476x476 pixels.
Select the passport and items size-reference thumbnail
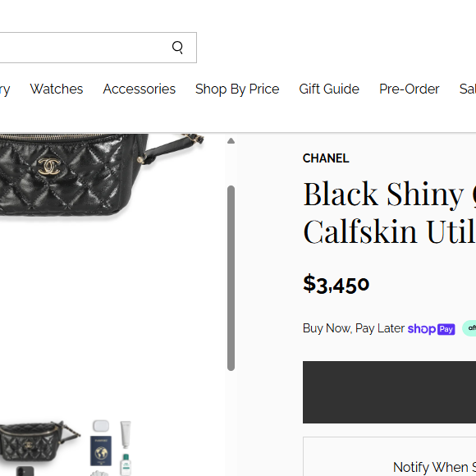111,448
